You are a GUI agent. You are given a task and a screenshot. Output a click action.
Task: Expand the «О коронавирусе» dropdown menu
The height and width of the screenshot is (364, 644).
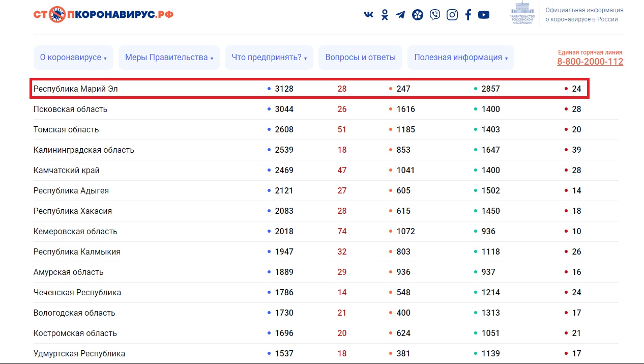(x=73, y=58)
